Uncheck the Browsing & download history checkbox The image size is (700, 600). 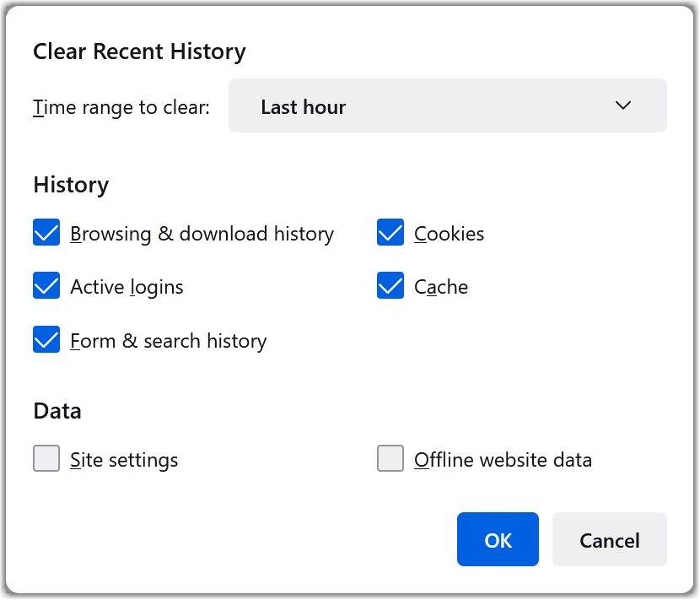tap(46, 232)
